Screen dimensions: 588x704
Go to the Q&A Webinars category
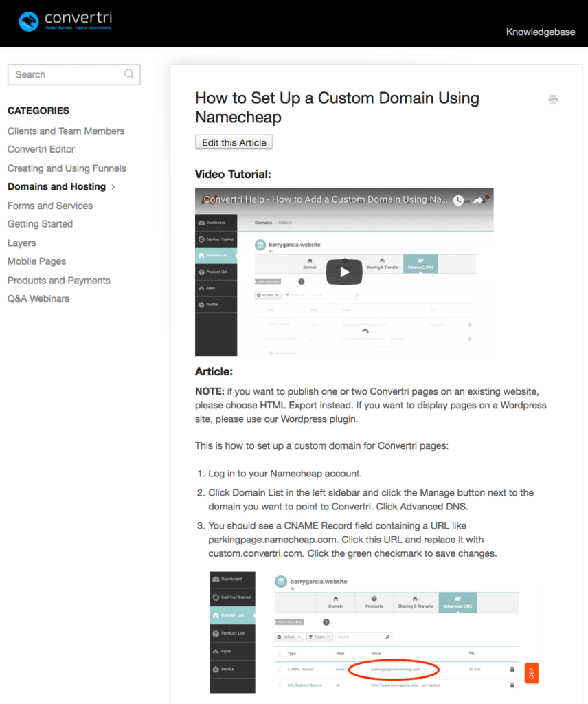click(38, 298)
